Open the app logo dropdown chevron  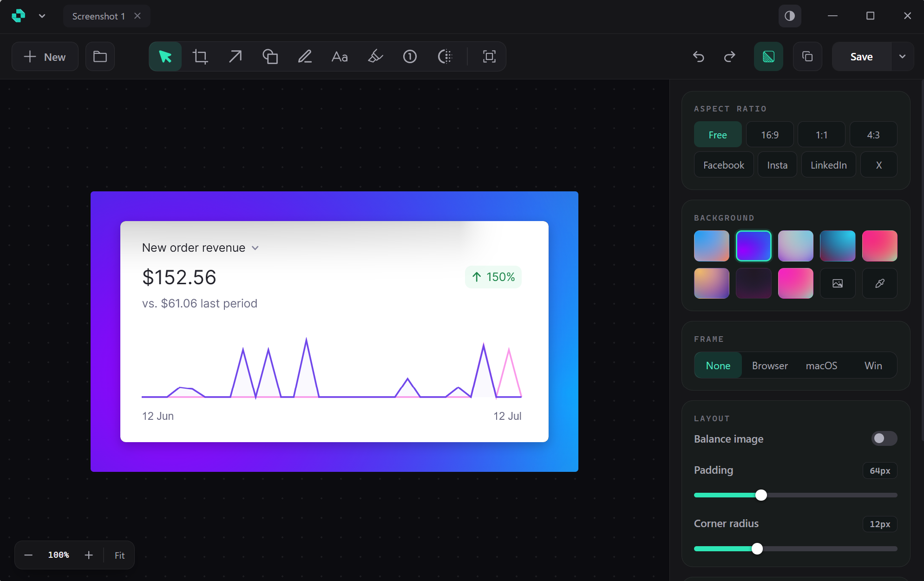pos(42,16)
